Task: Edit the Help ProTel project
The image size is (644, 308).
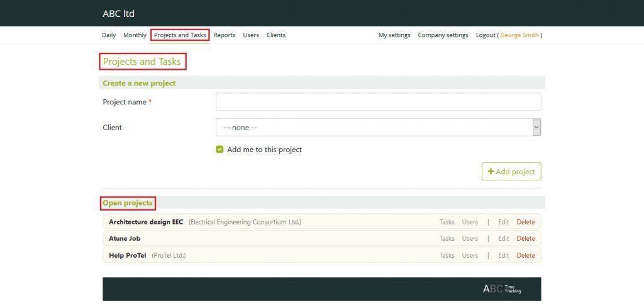Action: [x=504, y=255]
